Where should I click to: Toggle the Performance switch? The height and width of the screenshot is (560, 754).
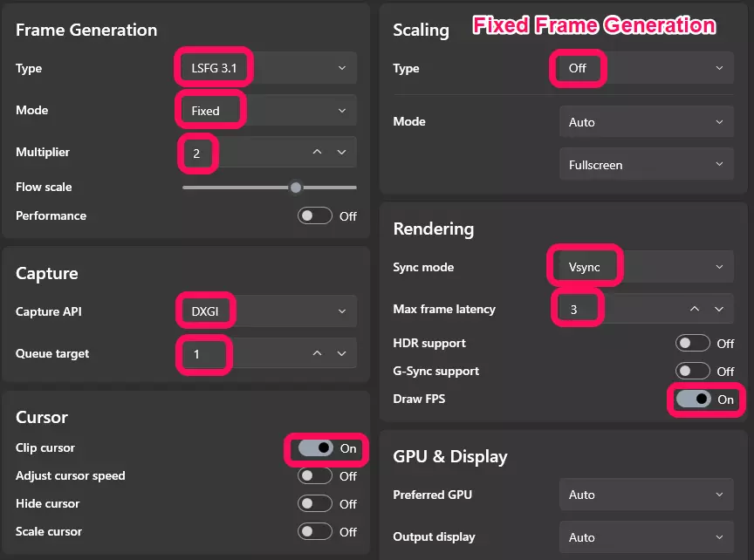pyautogui.click(x=315, y=215)
